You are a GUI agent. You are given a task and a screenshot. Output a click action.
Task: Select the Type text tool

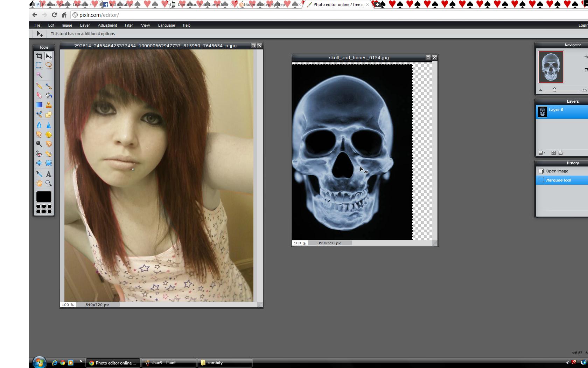(x=49, y=174)
